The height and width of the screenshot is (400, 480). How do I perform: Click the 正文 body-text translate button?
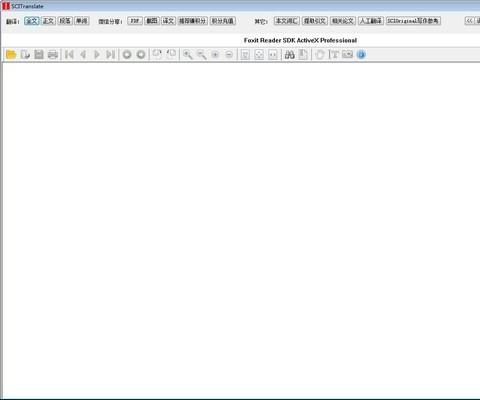click(48, 21)
